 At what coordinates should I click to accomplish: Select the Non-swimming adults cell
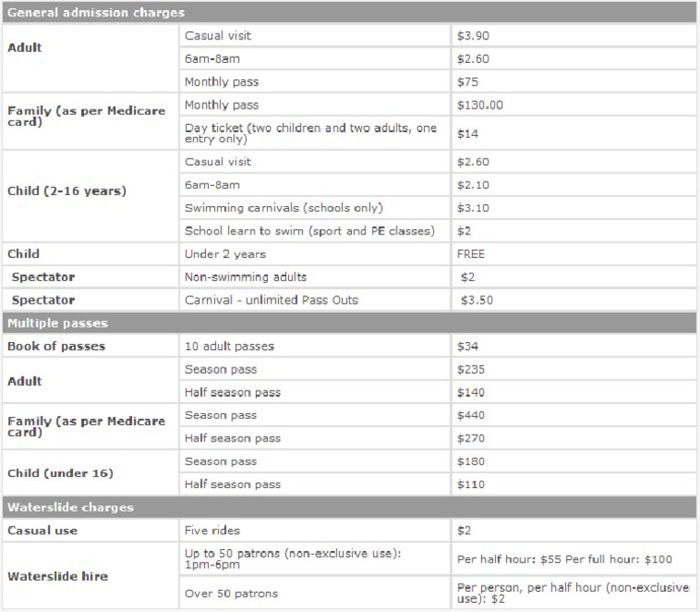[x=245, y=277]
